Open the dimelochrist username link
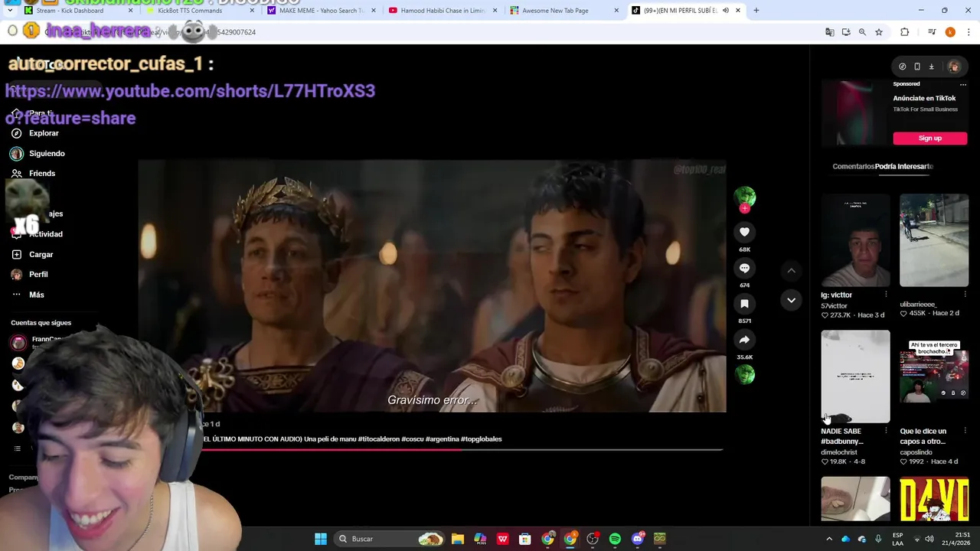The image size is (980, 551). coord(839,452)
